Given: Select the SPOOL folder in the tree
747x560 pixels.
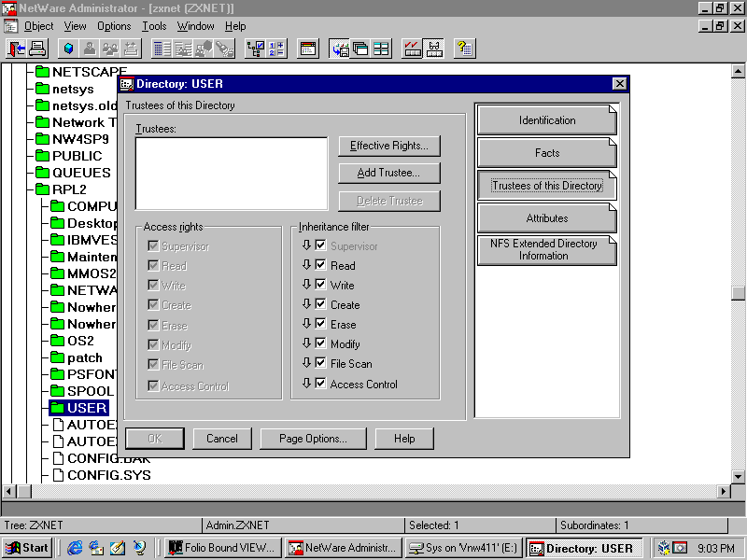Looking at the screenshot, I should [x=91, y=391].
